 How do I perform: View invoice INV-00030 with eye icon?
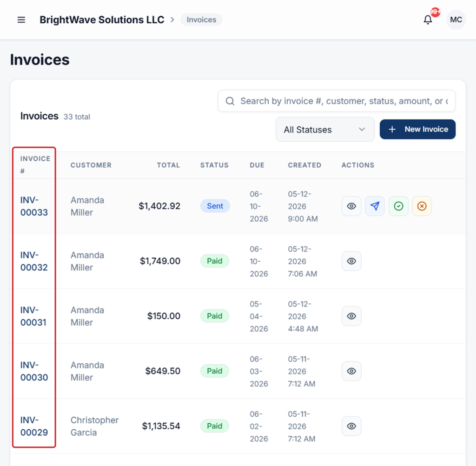pos(351,371)
